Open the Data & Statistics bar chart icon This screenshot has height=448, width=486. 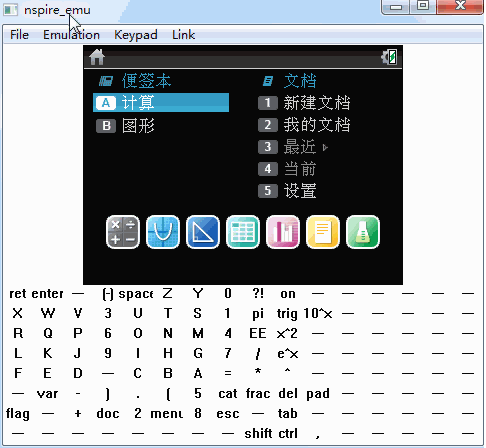point(283,232)
